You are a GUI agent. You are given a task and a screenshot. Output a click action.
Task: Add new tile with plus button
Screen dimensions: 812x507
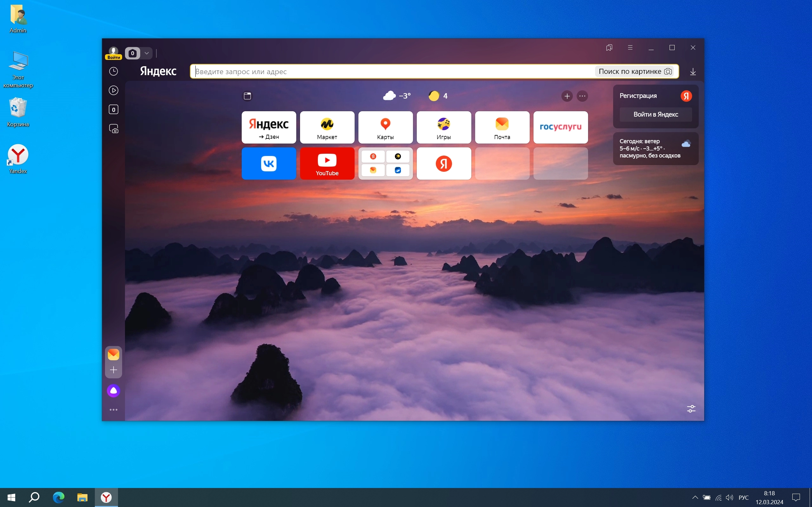567,96
